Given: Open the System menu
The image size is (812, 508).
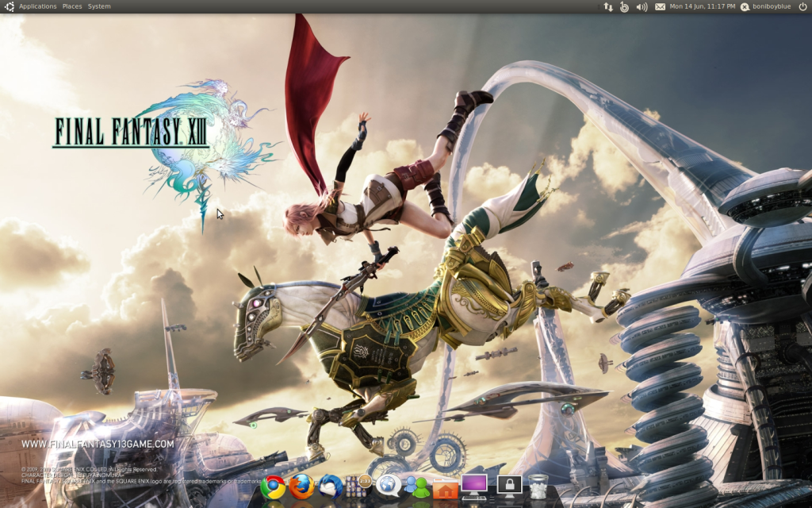Looking at the screenshot, I should click(99, 6).
